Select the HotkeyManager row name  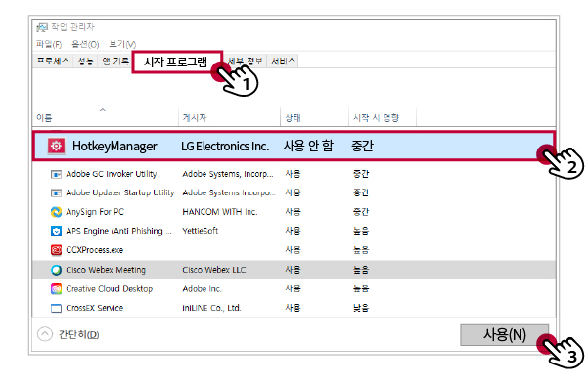click(x=114, y=147)
